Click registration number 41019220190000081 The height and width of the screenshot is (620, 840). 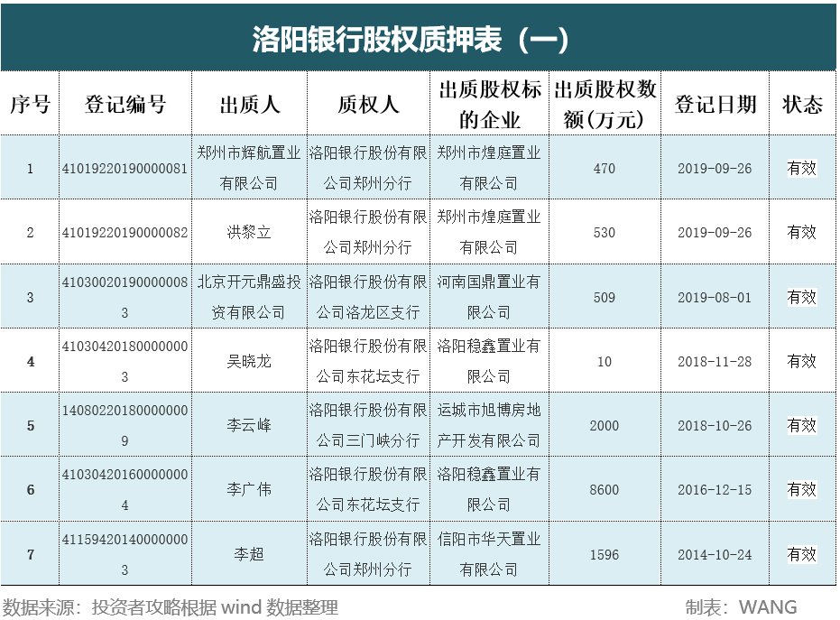[124, 168]
